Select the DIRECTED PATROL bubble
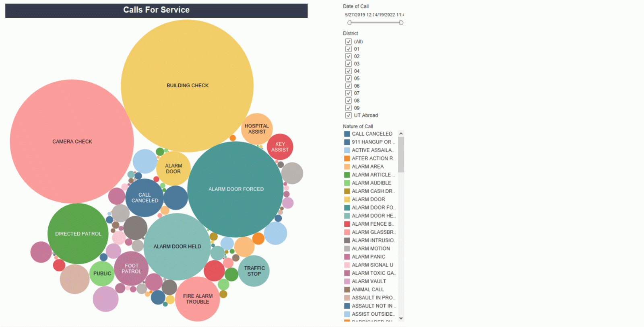 [x=78, y=234]
